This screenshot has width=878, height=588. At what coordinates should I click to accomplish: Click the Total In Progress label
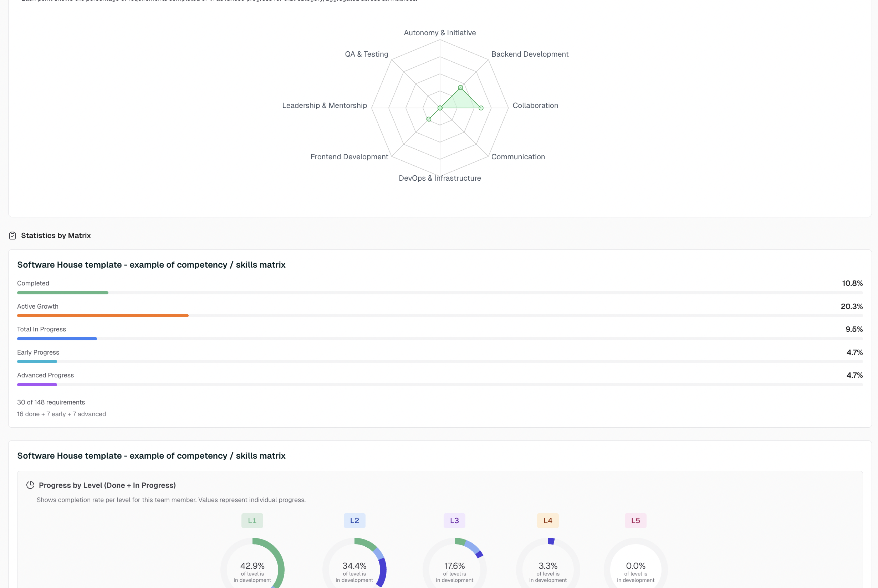[41, 330]
